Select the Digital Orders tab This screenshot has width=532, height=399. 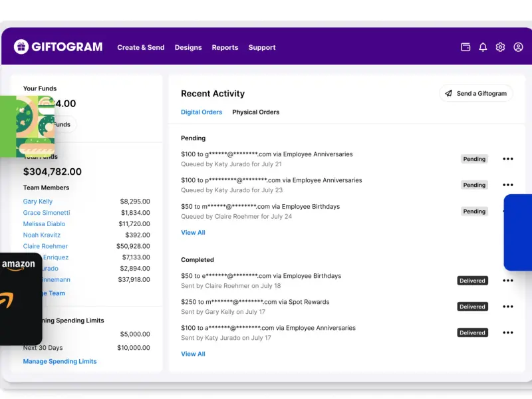click(201, 112)
